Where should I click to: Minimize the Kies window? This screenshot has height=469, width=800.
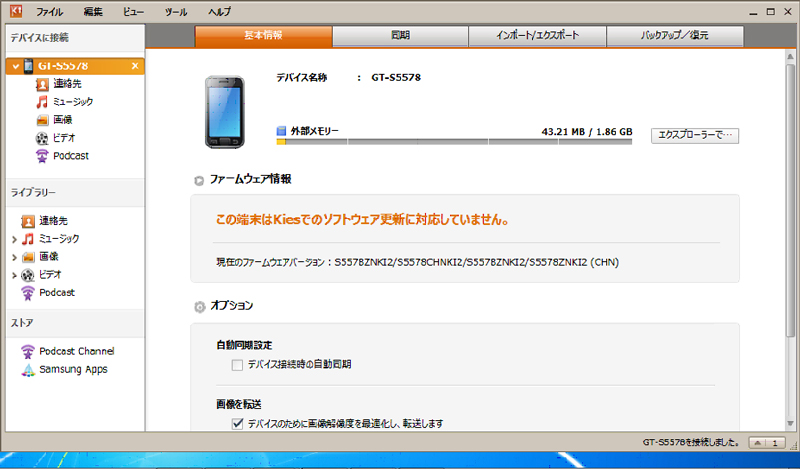pyautogui.click(x=753, y=12)
